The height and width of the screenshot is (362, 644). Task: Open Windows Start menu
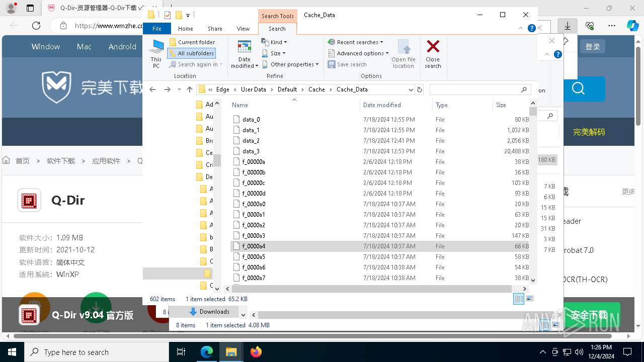click(12, 352)
